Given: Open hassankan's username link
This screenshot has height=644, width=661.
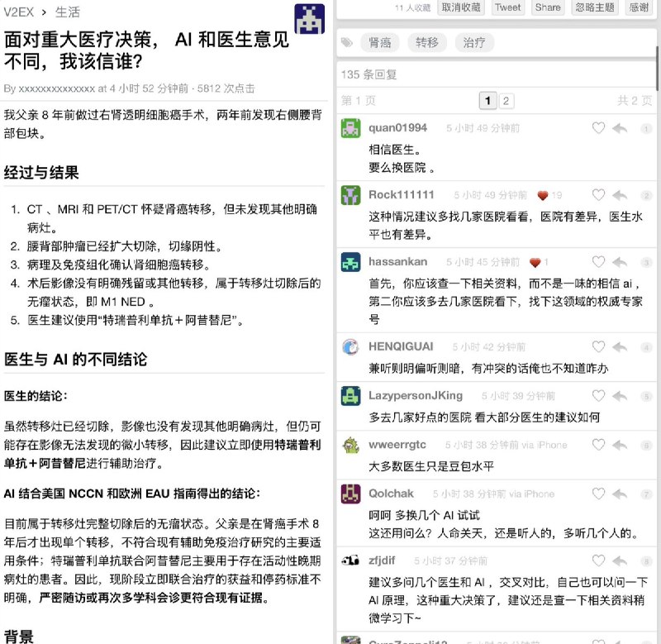Looking at the screenshot, I should 397,262.
